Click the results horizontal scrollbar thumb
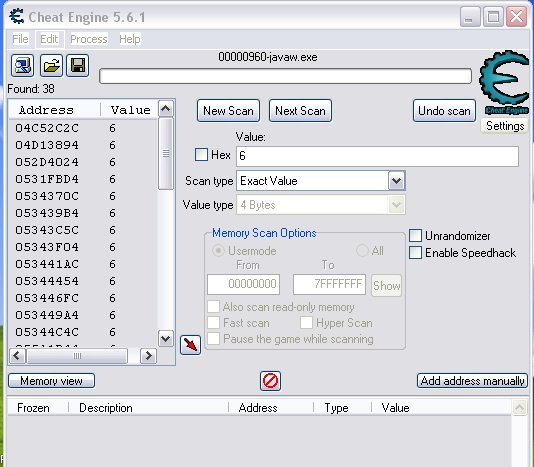This screenshot has width=534, height=467. (77, 356)
